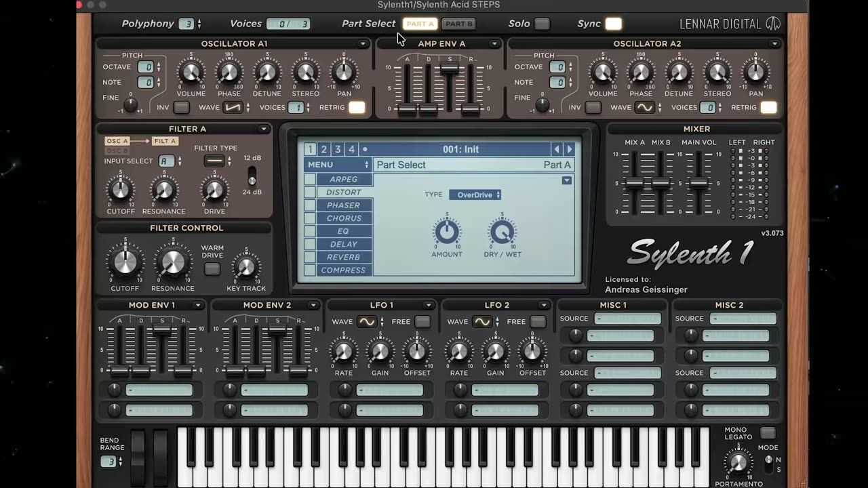The image size is (868, 488).
Task: Click the Filter A Drive knob
Action: point(214,190)
